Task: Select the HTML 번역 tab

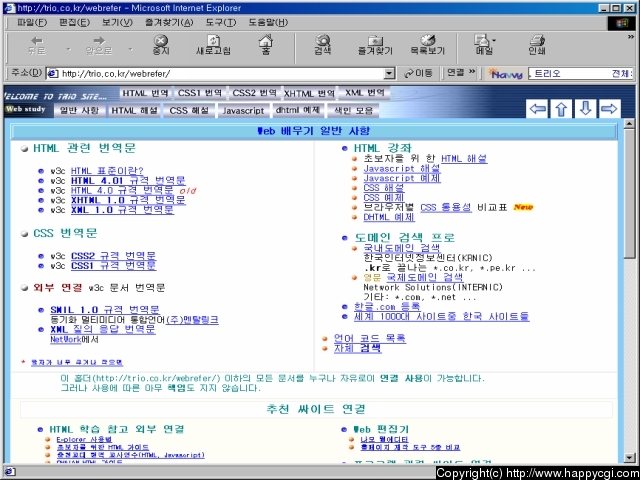Action: 145,93
